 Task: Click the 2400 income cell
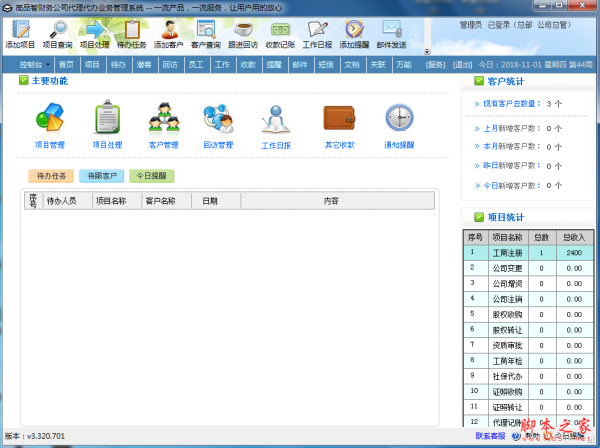tap(574, 253)
